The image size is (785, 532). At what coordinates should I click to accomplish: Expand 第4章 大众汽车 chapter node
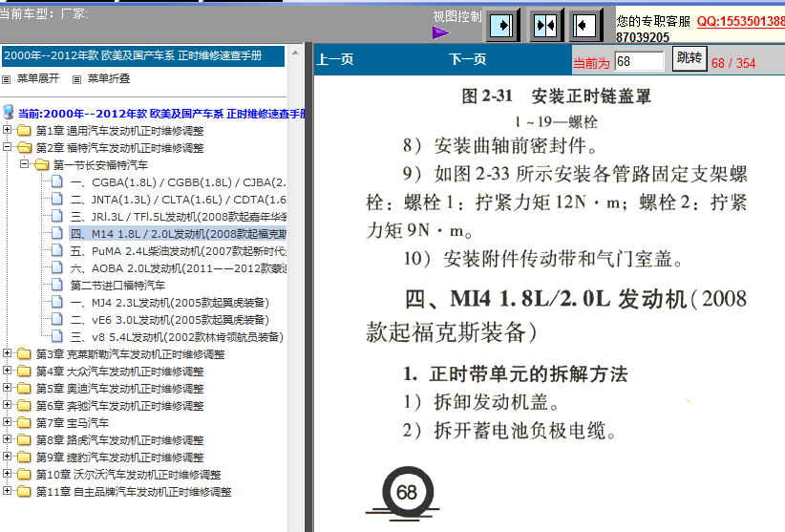(x=8, y=371)
